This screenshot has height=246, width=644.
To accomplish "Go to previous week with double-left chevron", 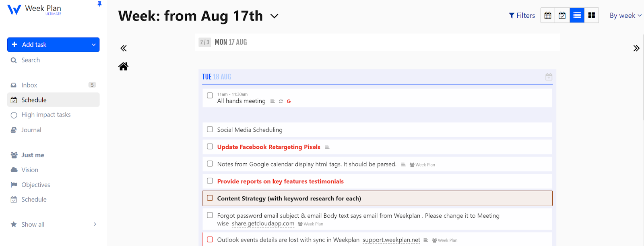I will pyautogui.click(x=124, y=48).
